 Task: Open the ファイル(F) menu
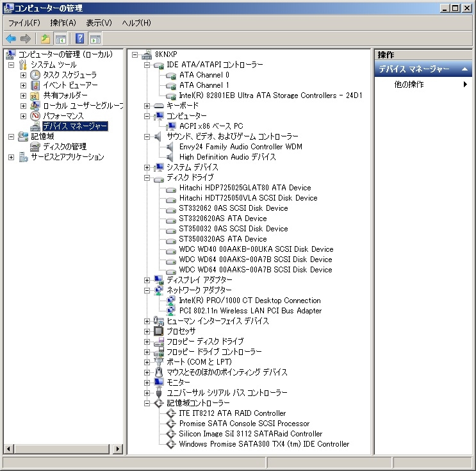coord(24,23)
